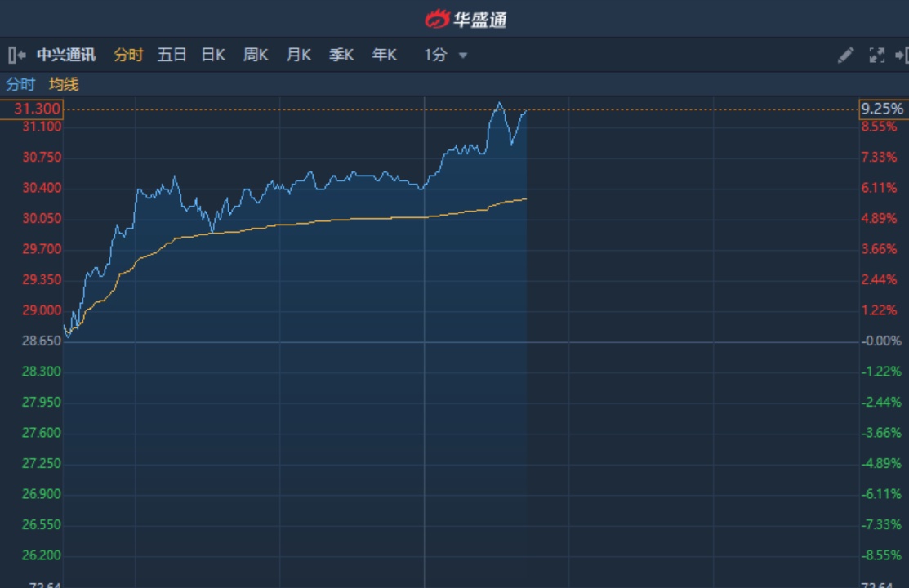Click the dropdown arrow beside 1分
The height and width of the screenshot is (588, 909).
coord(463,56)
